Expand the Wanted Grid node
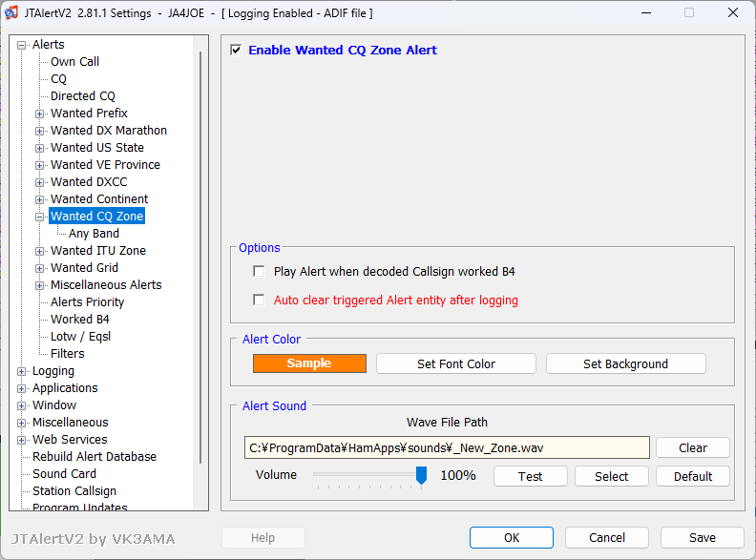This screenshot has height=560, width=756. pos(39,268)
